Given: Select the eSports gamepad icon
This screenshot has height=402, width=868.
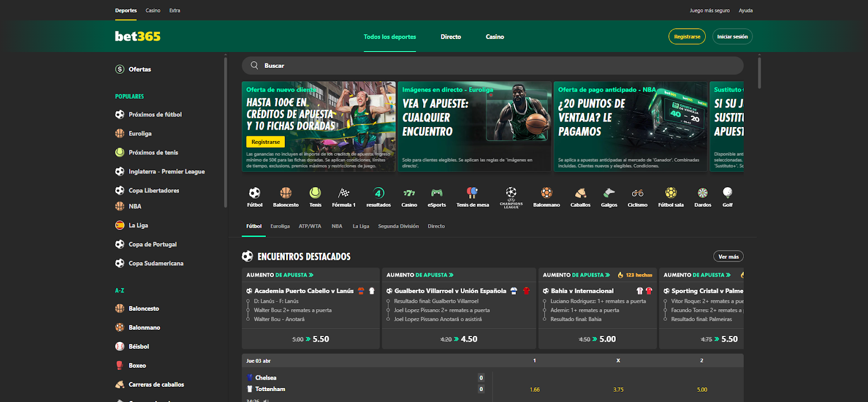Looking at the screenshot, I should tap(437, 193).
